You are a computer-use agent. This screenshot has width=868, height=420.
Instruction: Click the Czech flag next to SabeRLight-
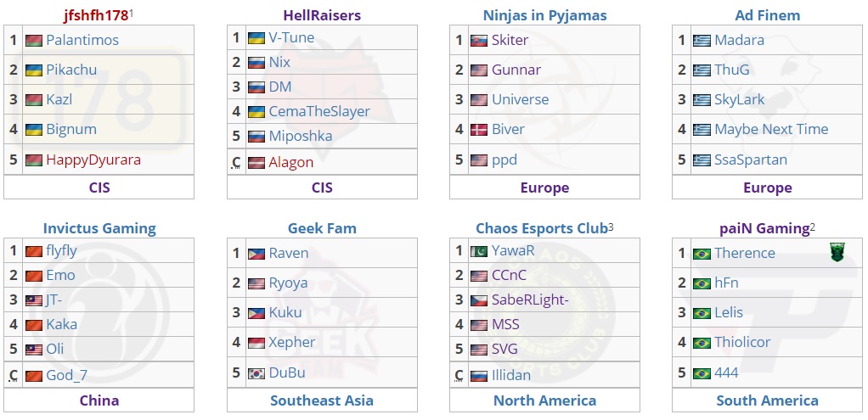479,300
